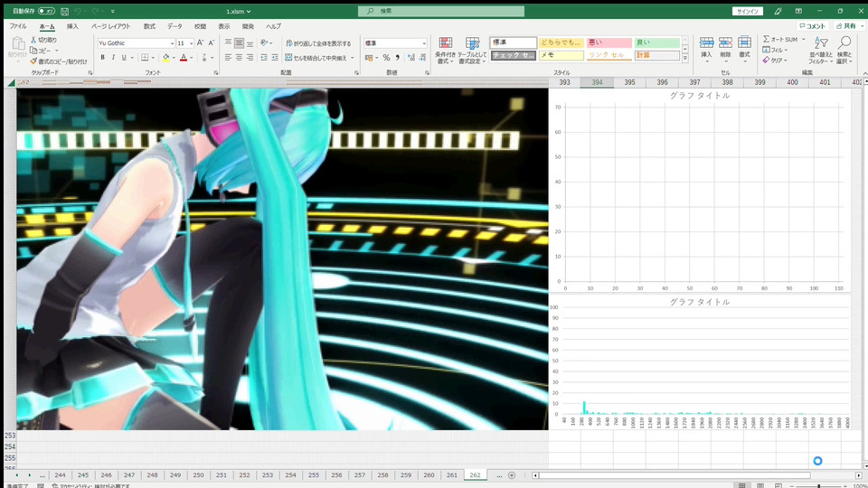Open the font size 11 dropdown
868x488 pixels.
pyautogui.click(x=191, y=43)
